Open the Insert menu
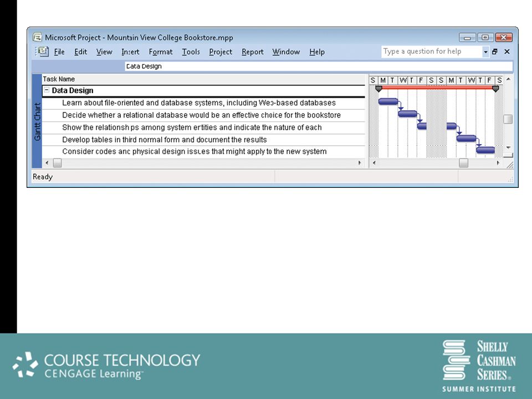 130,52
